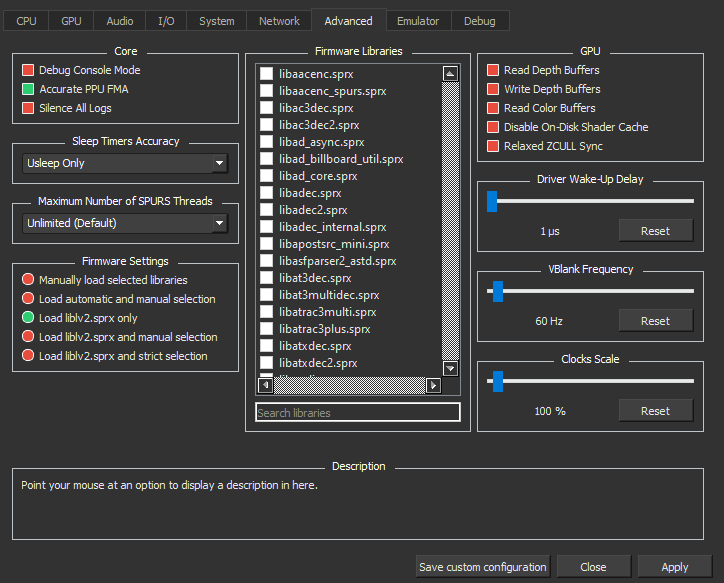Select Manually load selected libraries

click(x=28, y=280)
